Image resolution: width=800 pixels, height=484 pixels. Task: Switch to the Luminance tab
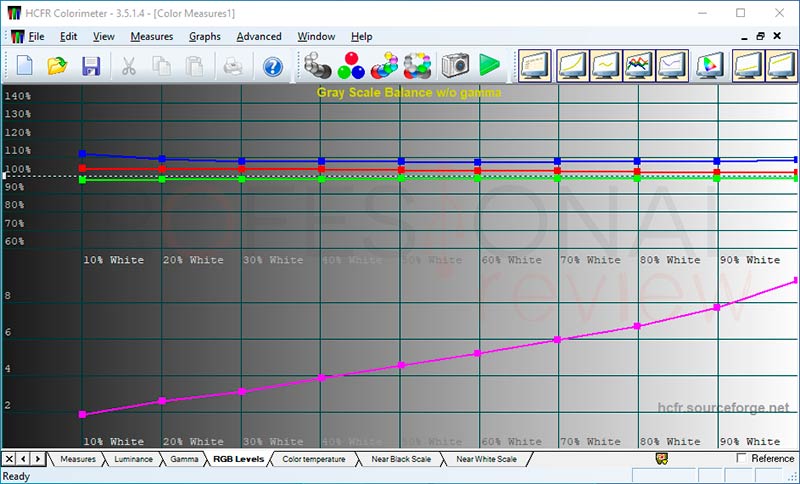pos(133,459)
